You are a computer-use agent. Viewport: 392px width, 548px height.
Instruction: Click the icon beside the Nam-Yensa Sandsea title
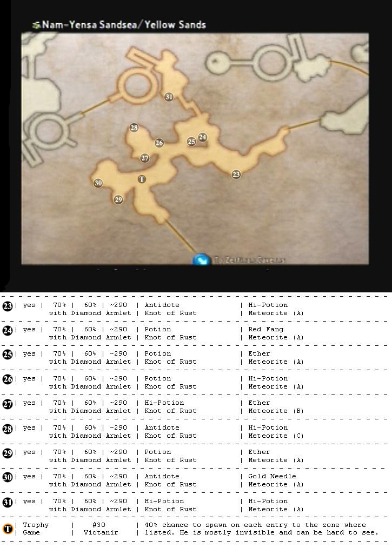36,25
